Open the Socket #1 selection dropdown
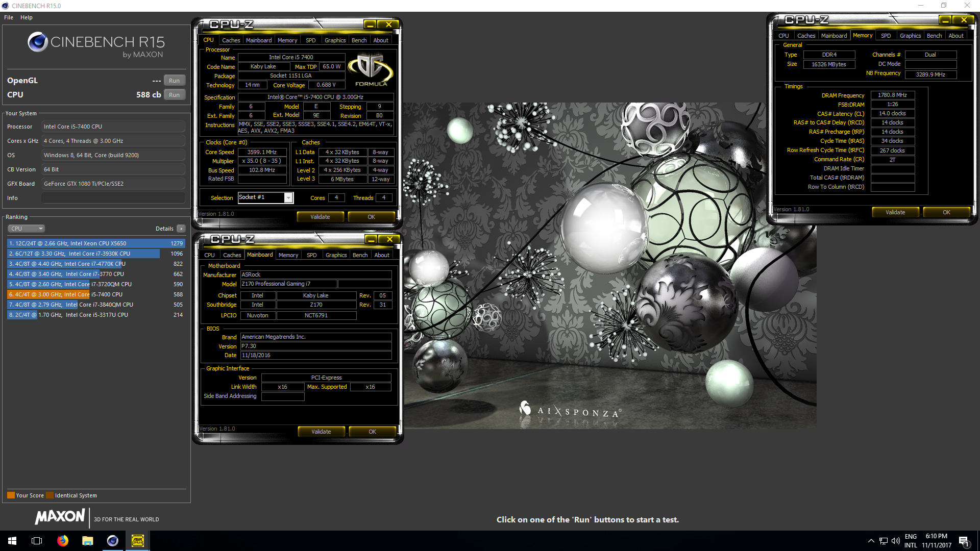 [265, 197]
